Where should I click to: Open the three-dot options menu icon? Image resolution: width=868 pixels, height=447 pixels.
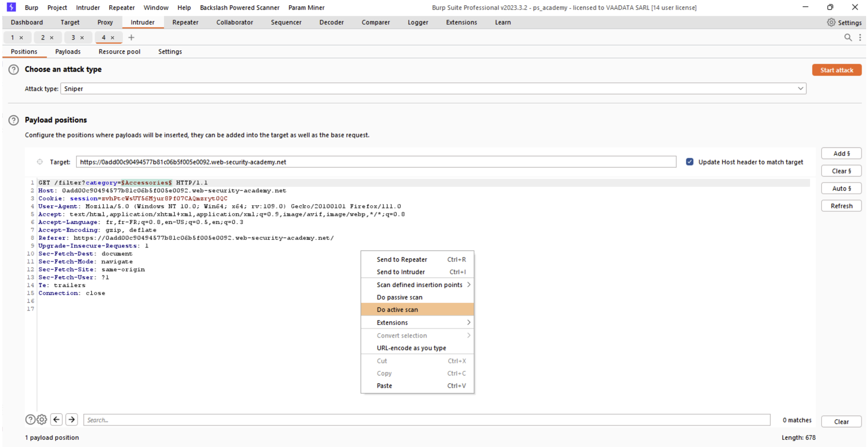click(860, 37)
